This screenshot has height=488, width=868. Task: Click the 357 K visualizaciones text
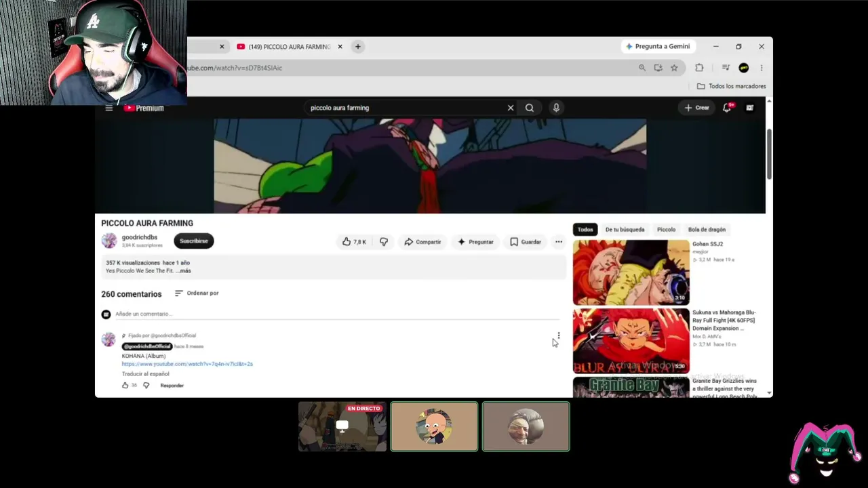coord(133,263)
